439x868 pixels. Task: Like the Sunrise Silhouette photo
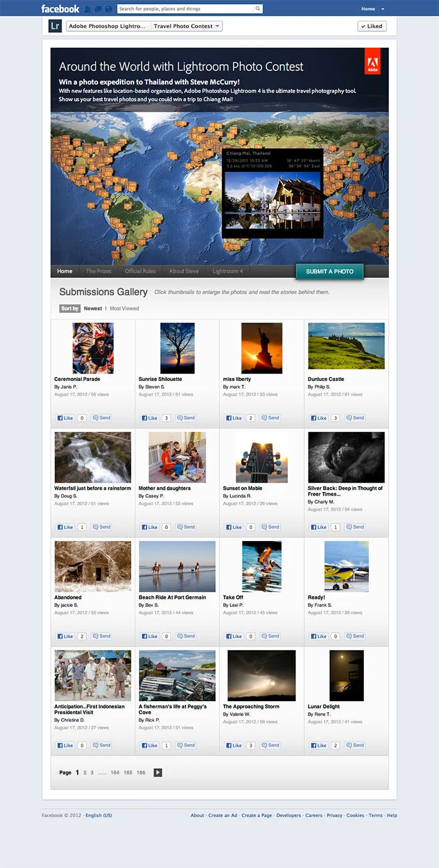pos(150,418)
